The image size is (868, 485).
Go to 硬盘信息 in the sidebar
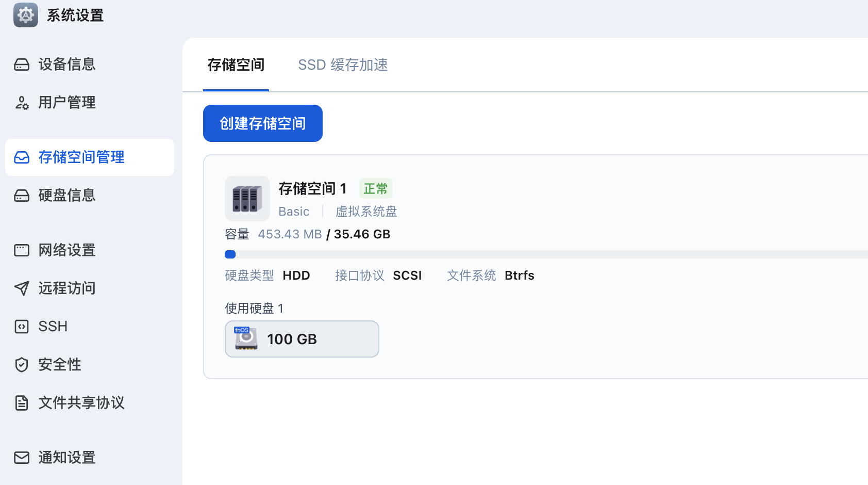pyautogui.click(x=67, y=196)
